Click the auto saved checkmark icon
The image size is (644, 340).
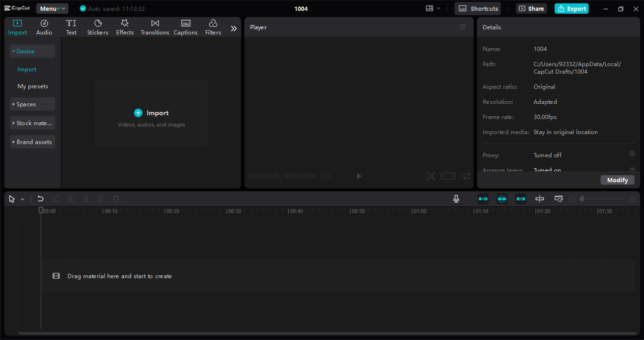83,9
